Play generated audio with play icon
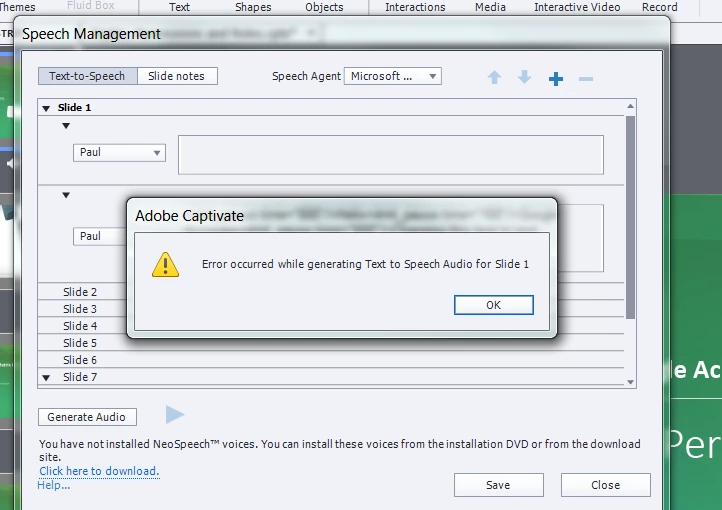The height and width of the screenshot is (510, 722). pos(175,415)
